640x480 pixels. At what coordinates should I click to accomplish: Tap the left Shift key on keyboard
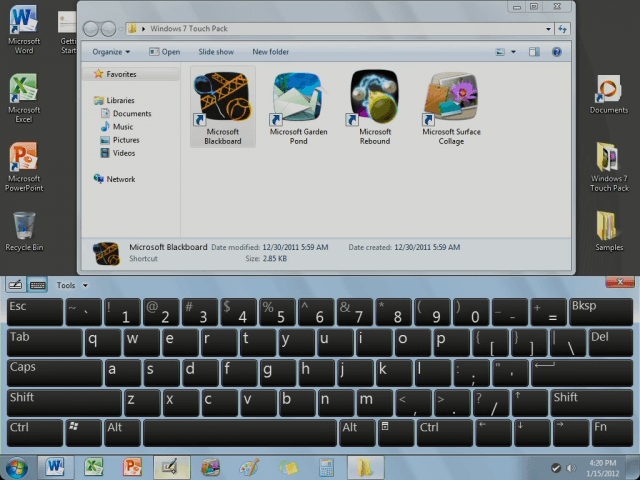tap(64, 403)
